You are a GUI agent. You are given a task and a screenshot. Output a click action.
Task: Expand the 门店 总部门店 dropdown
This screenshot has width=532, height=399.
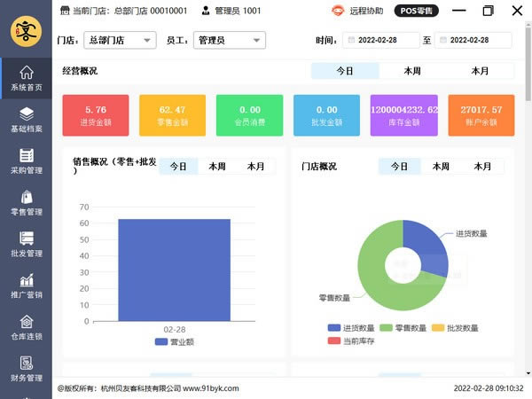point(120,40)
